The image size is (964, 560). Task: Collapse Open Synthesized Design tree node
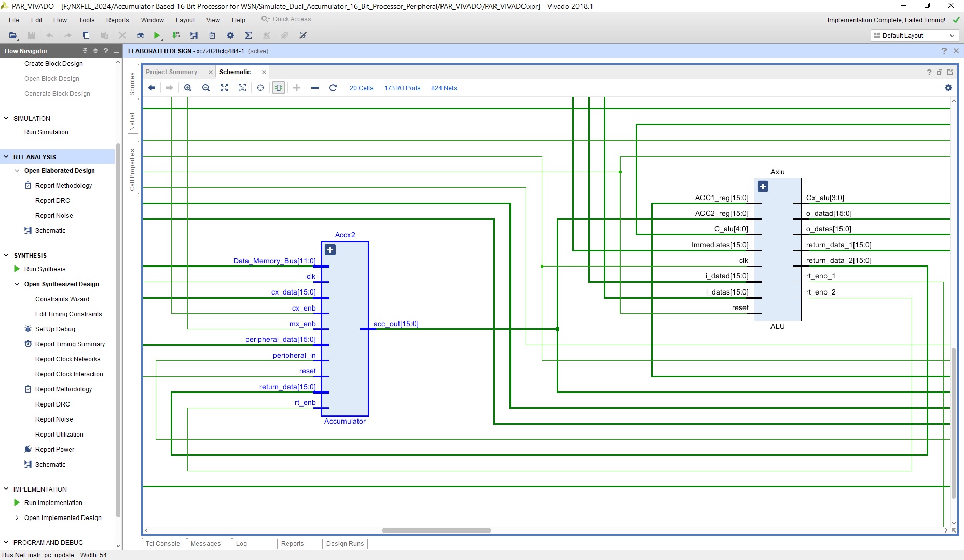pyautogui.click(x=17, y=284)
